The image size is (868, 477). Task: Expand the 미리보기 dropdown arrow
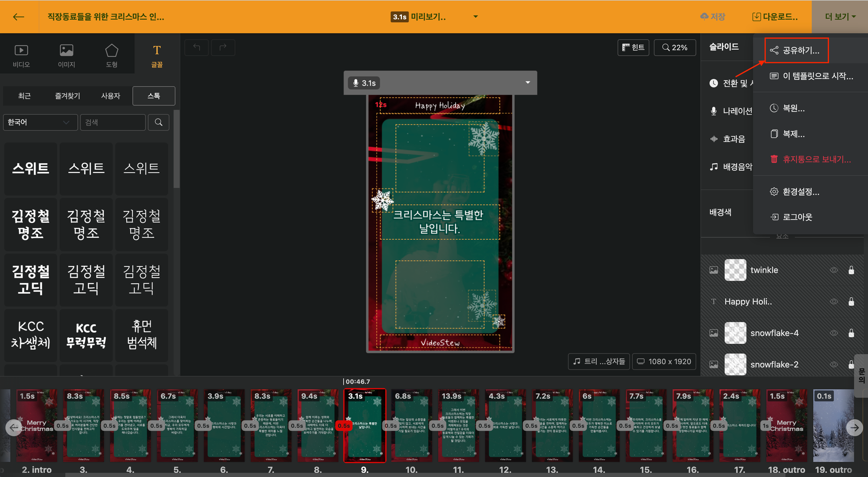pyautogui.click(x=476, y=17)
